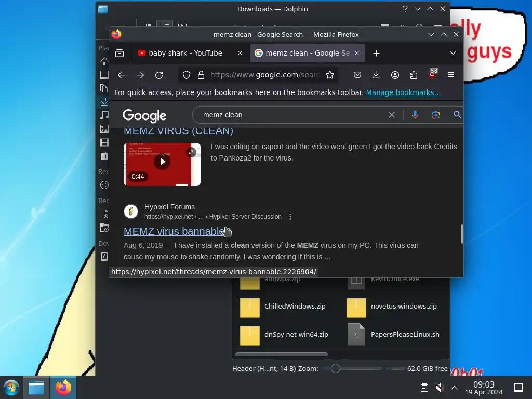
Task: Go to Home place in Dolphin sidebar
Action: (x=104, y=61)
